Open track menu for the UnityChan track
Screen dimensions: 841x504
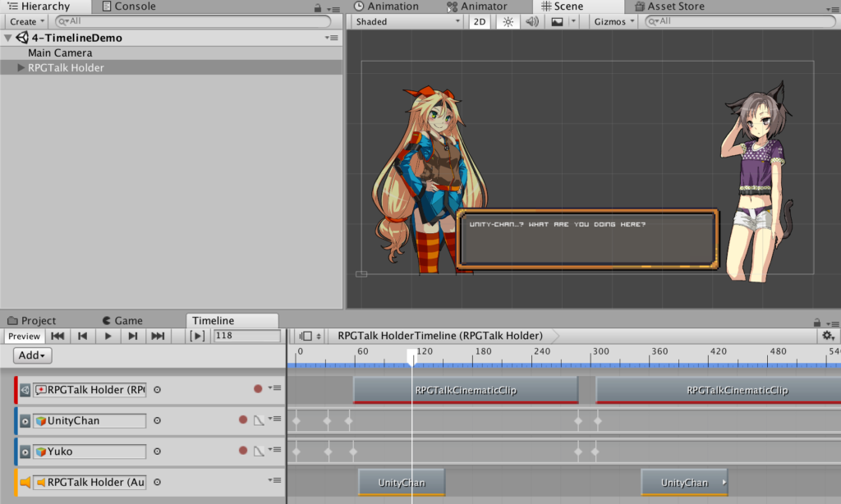point(274,419)
